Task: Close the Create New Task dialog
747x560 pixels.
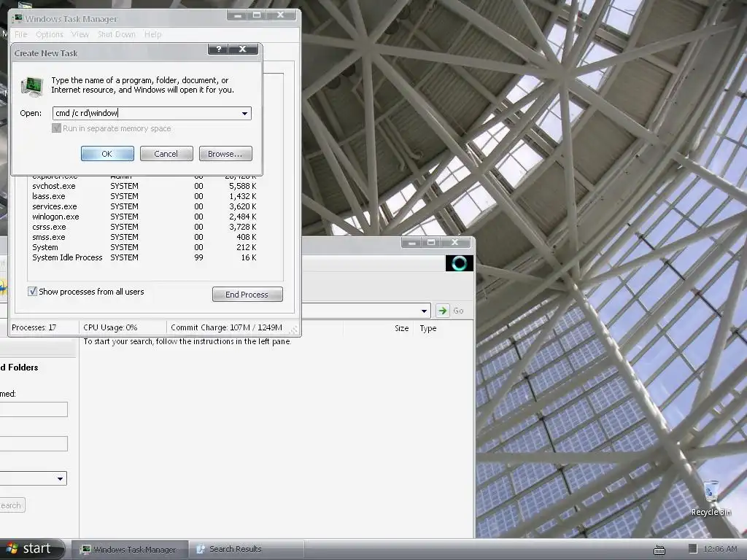Action: [x=242, y=49]
